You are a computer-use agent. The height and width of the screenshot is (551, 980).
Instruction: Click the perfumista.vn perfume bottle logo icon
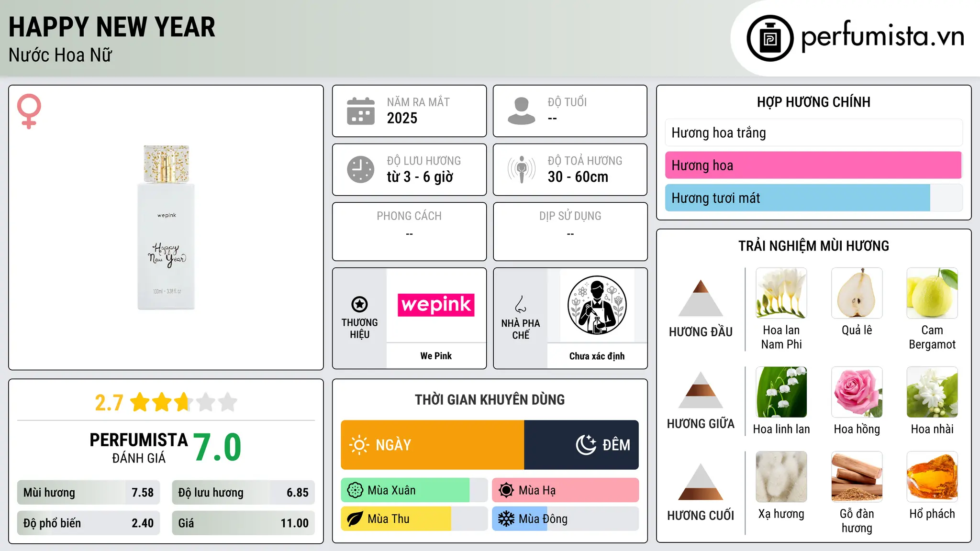[770, 38]
